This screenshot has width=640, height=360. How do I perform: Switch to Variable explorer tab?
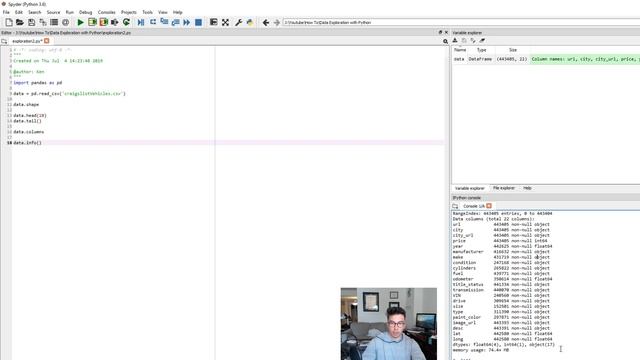[470, 188]
